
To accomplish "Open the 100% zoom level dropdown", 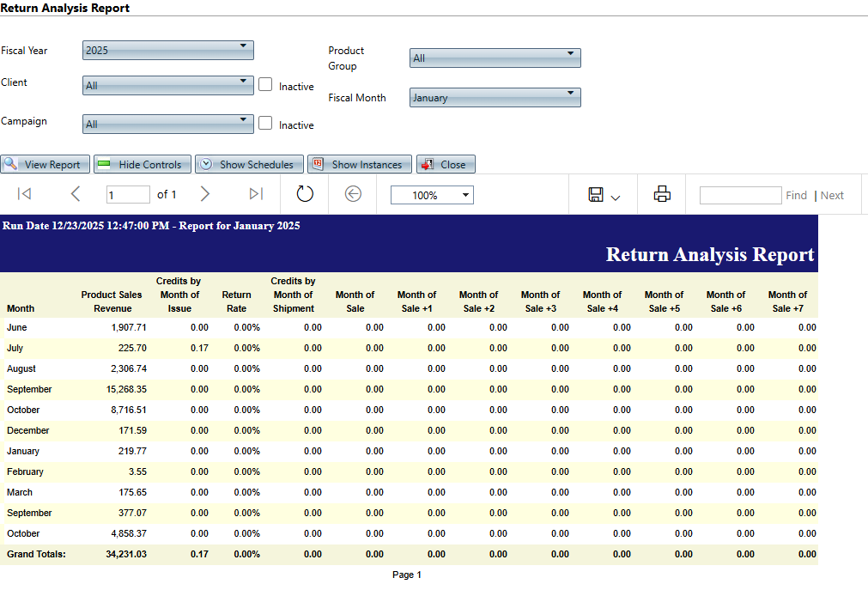I will (x=432, y=195).
